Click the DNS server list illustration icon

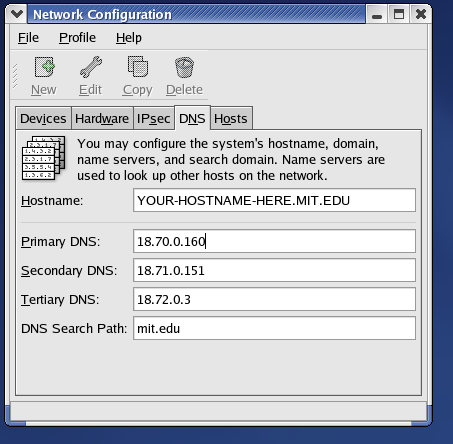(x=43, y=158)
